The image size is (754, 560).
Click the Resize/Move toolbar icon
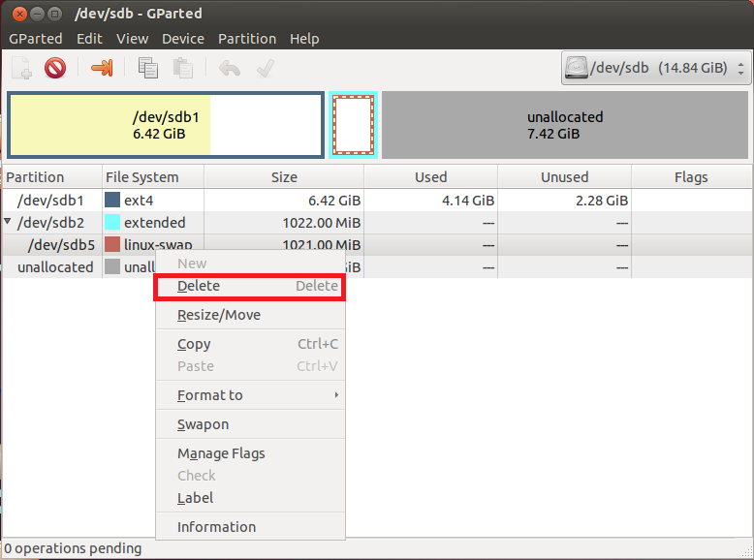(x=102, y=68)
